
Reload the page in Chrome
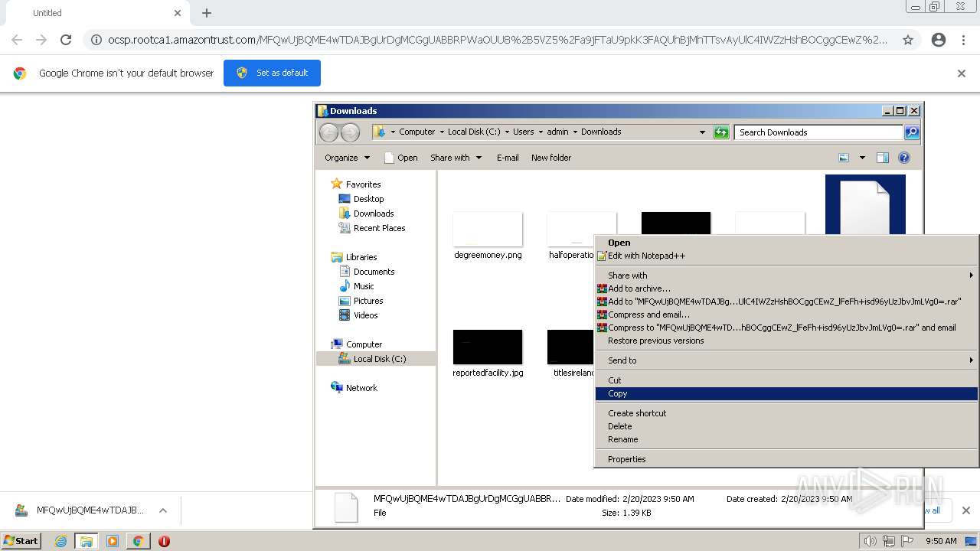point(66,40)
